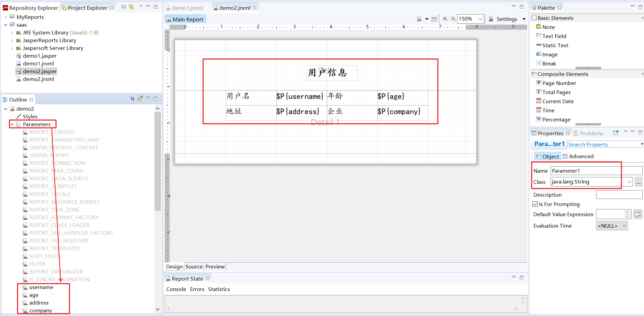Open the 150% zoom level dropdown
This screenshot has width=644, height=316.
tap(480, 19)
